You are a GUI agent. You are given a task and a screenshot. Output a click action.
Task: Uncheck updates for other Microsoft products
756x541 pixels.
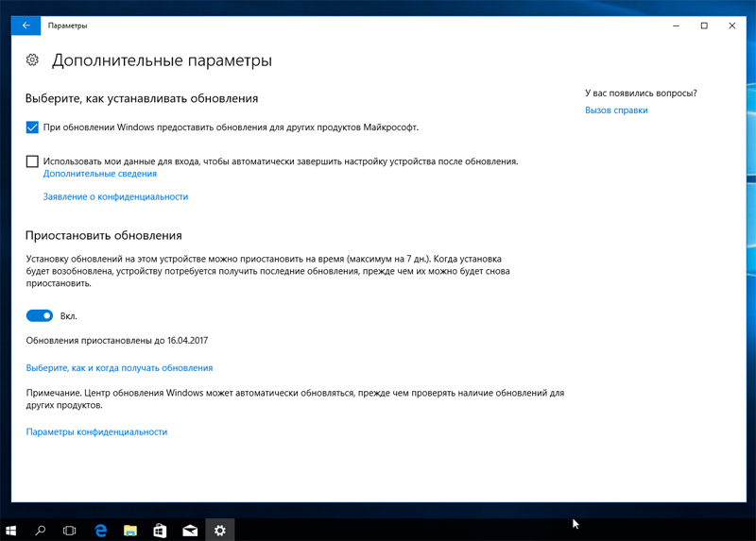pos(32,127)
